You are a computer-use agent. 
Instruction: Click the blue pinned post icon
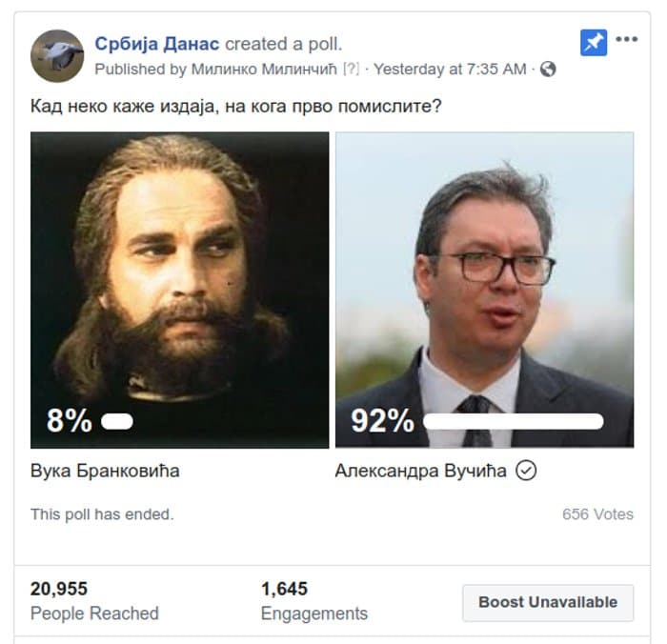[x=594, y=42]
